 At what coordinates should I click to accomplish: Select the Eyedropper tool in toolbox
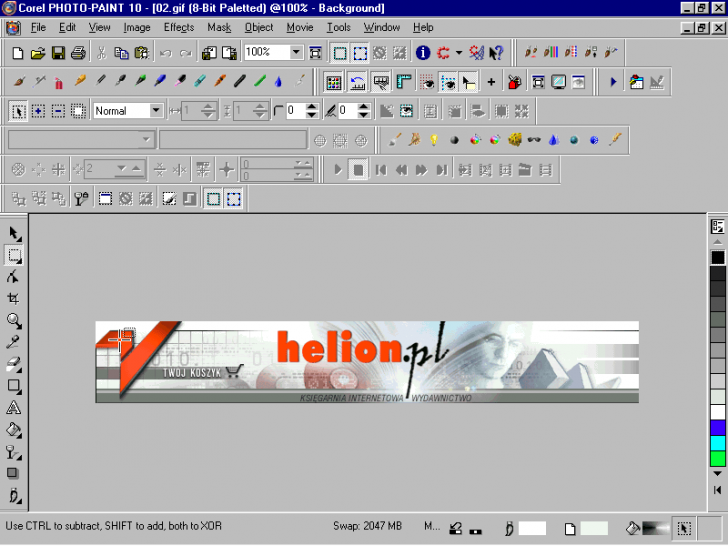pos(14,342)
